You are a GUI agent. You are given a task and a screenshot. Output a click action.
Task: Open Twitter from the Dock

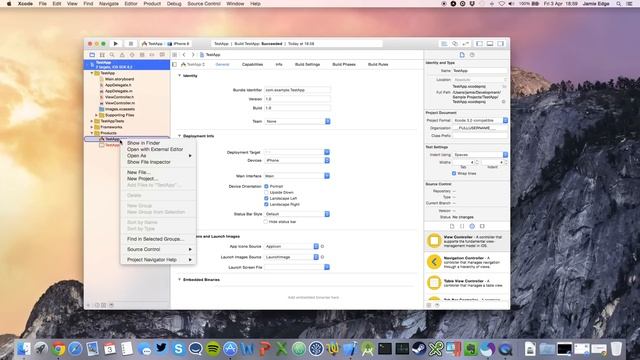click(161, 348)
